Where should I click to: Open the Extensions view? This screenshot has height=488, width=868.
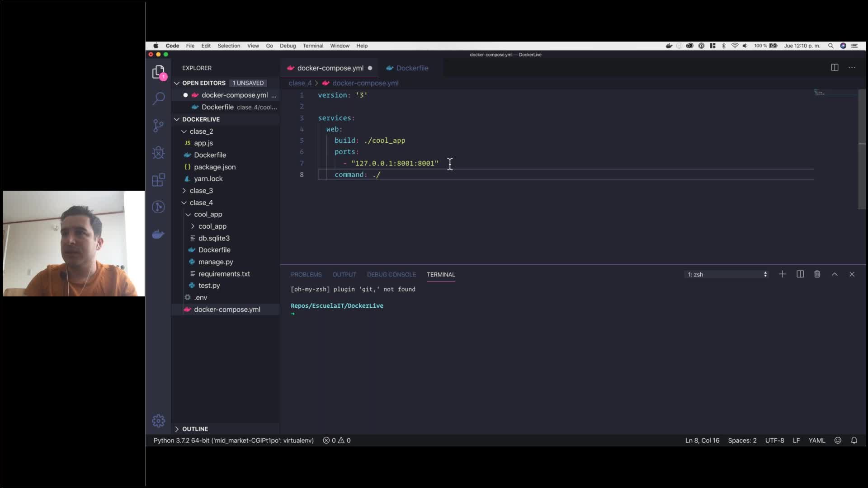click(159, 179)
